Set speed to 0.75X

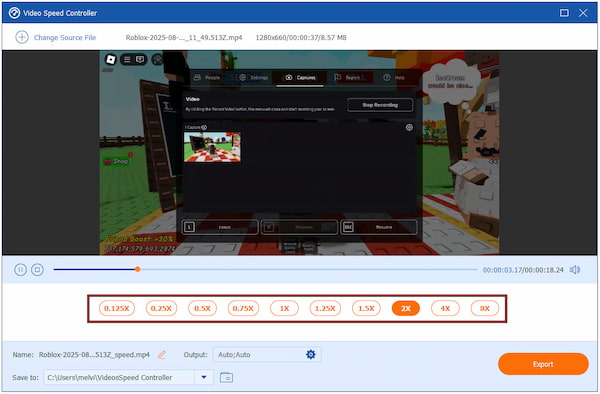[243, 308]
